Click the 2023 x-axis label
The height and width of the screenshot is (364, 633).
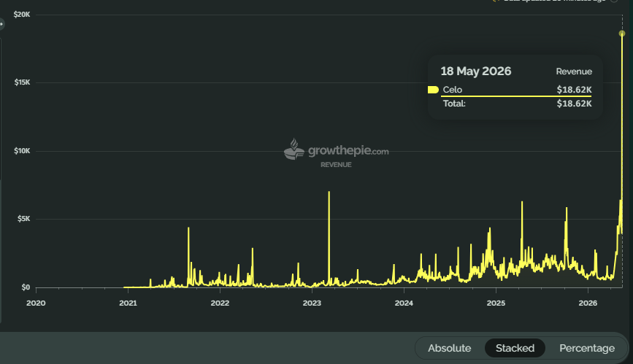[312, 303]
